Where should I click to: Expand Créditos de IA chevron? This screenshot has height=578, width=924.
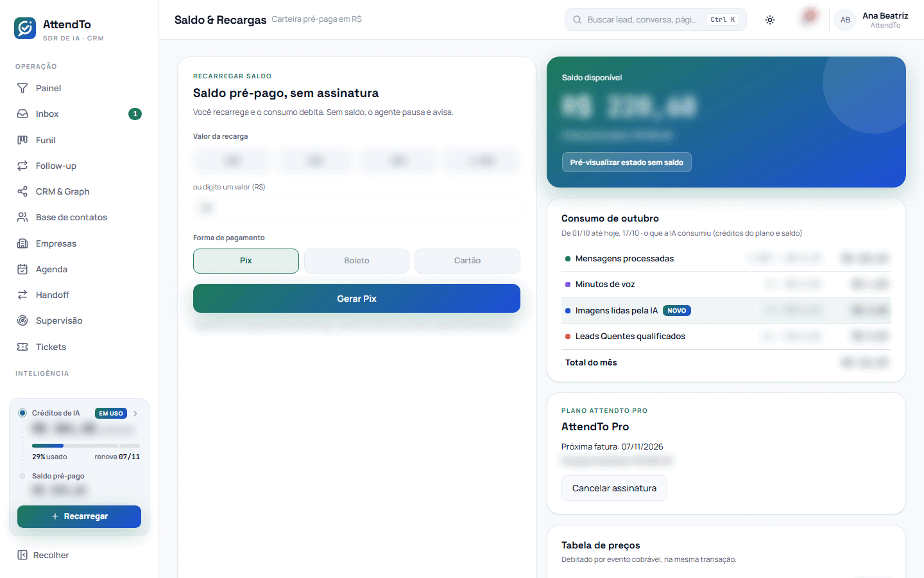(x=135, y=414)
